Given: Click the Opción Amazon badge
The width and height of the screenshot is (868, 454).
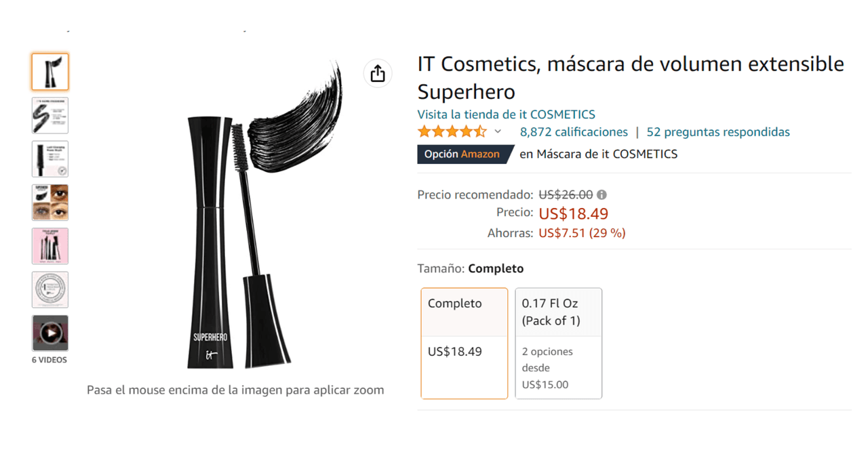Looking at the screenshot, I should (x=465, y=154).
